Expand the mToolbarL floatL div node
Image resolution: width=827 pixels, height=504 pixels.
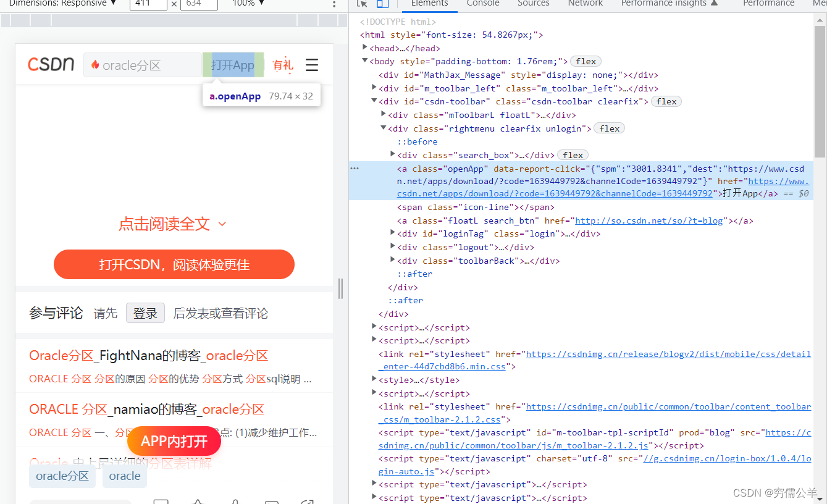(384, 114)
